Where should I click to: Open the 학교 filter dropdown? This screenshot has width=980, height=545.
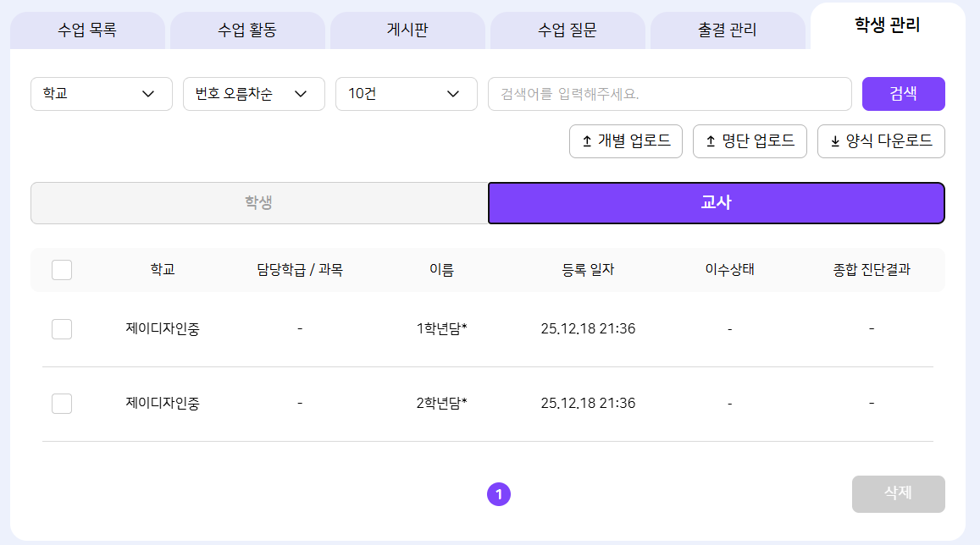(102, 94)
